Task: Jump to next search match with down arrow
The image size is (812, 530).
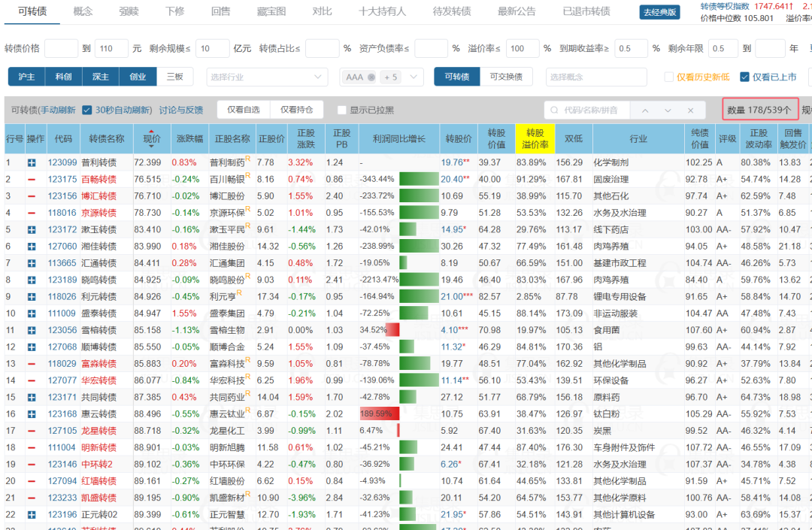Action: [x=668, y=111]
